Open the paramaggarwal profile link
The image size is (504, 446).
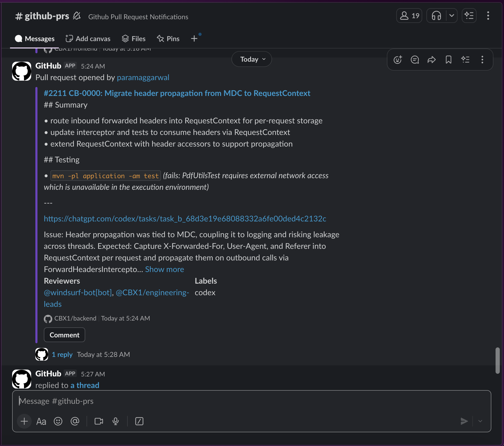coord(143,77)
